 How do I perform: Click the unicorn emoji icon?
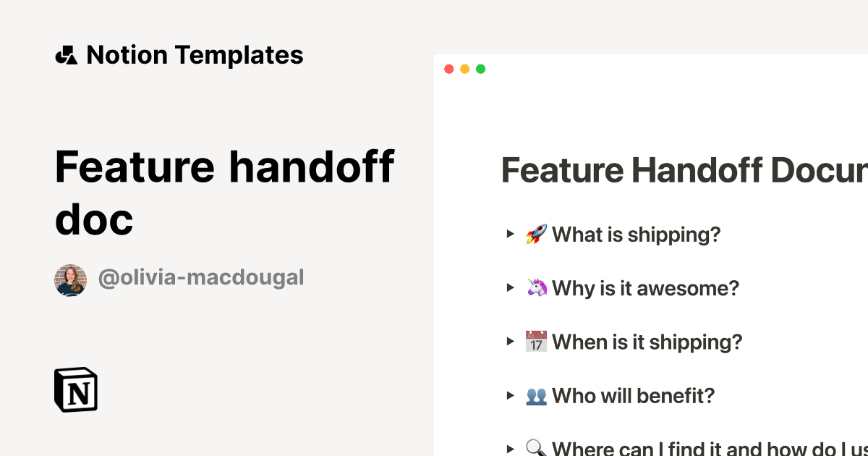536,288
